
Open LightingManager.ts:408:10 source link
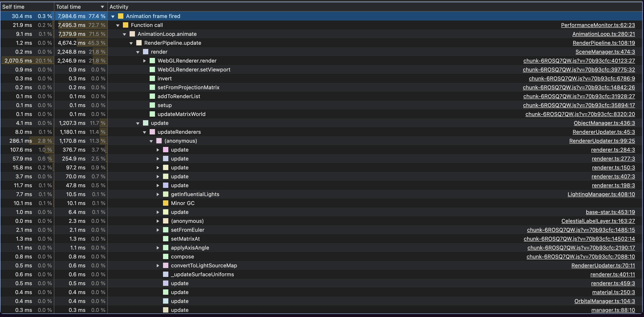(601, 194)
